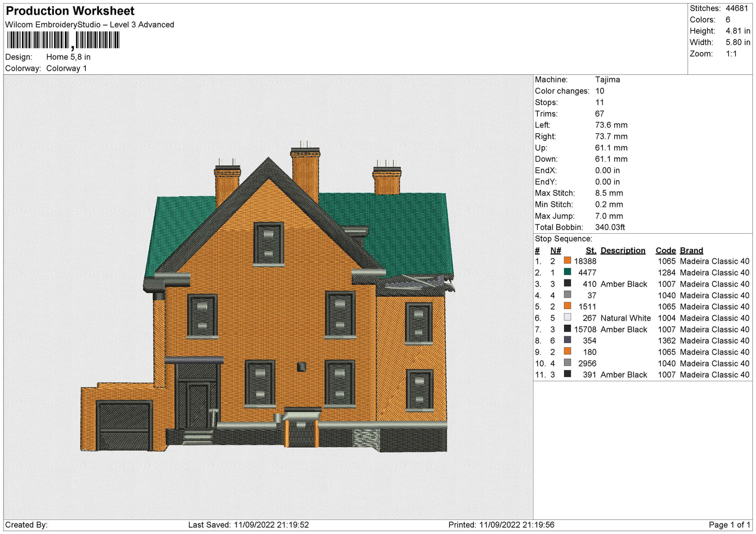Image resolution: width=756 pixels, height=534 pixels.
Task: Pick the slate swatch in stop row 8
Action: (567, 340)
